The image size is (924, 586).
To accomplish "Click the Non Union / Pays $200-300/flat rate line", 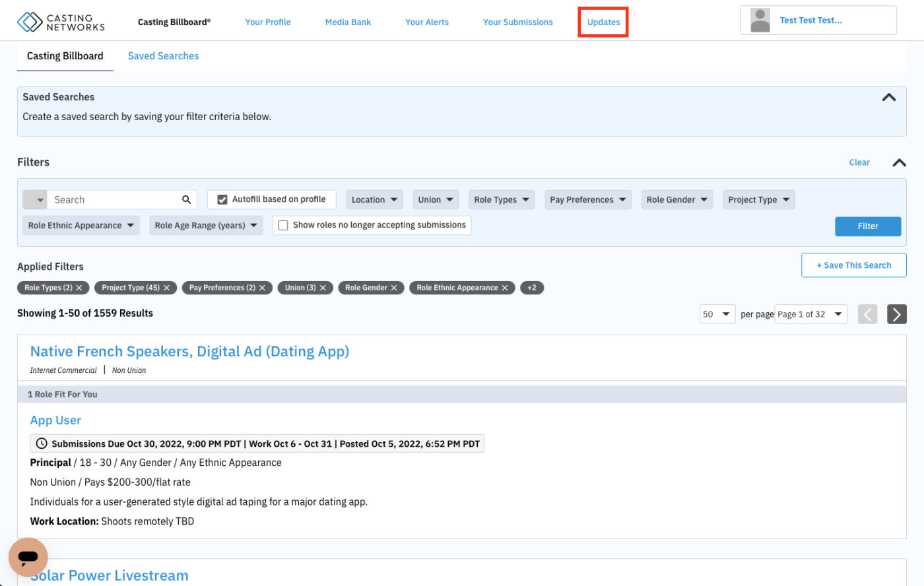I will coord(110,482).
